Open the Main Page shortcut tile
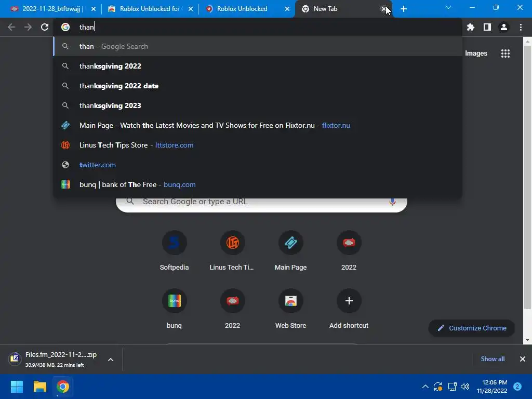Viewport: 532px width, 399px height. 290,250
